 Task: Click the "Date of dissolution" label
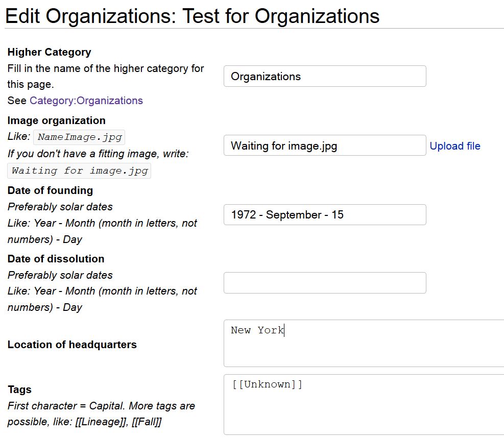(56, 259)
